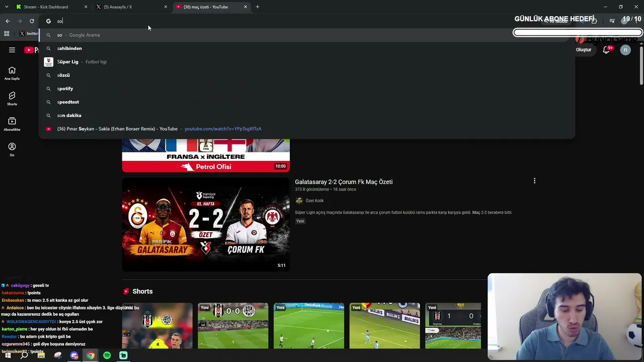The image size is (644, 362).
Task: Open the Windows Start menu
Action: coord(8,355)
